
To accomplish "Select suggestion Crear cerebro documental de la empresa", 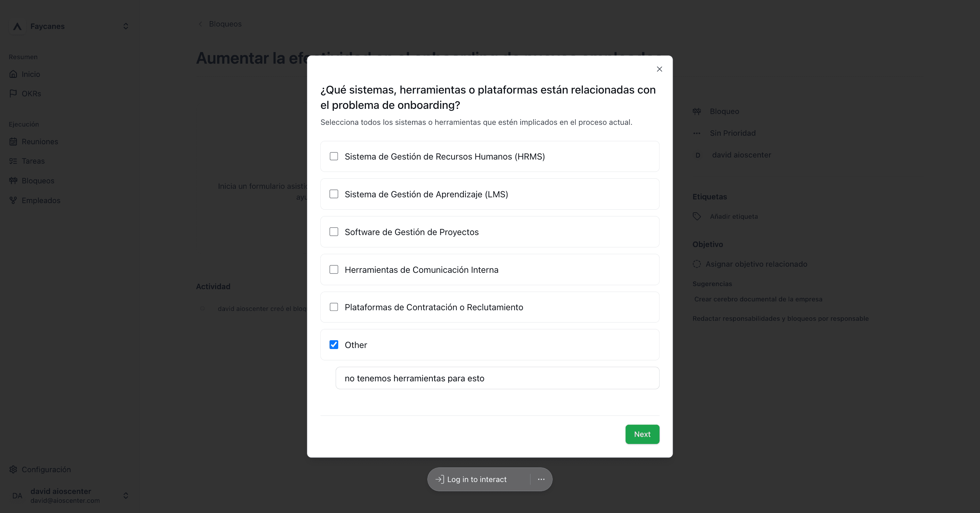I will [x=758, y=299].
